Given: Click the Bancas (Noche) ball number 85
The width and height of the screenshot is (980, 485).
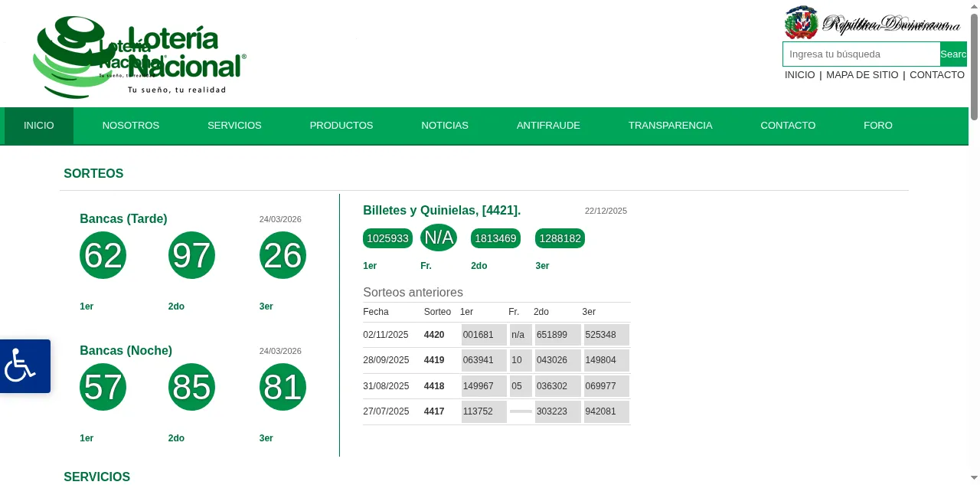Looking at the screenshot, I should (x=191, y=387).
